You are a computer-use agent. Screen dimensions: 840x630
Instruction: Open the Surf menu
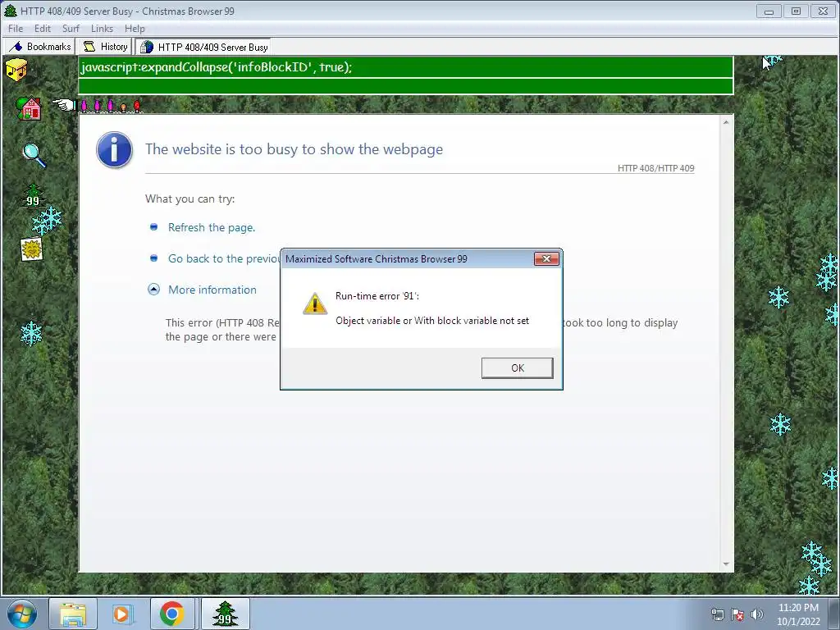click(x=71, y=29)
